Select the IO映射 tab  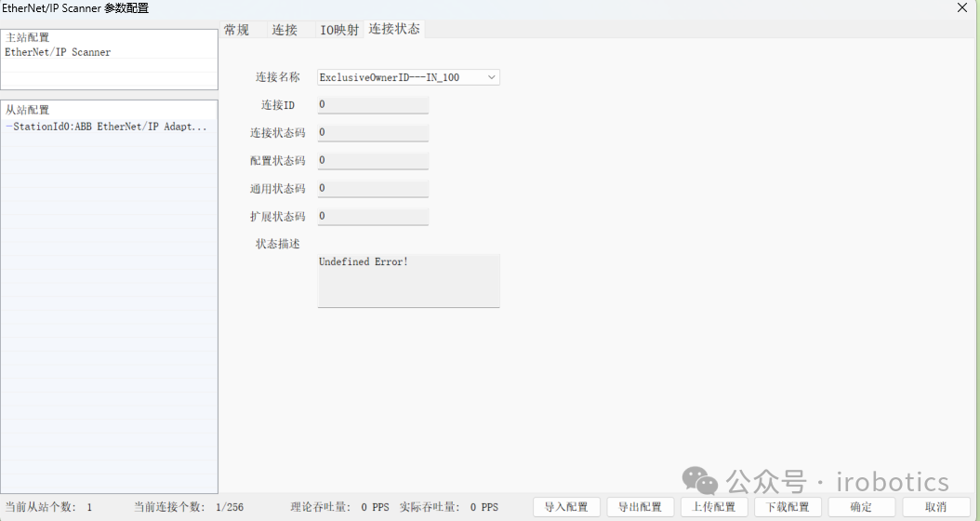tap(339, 30)
